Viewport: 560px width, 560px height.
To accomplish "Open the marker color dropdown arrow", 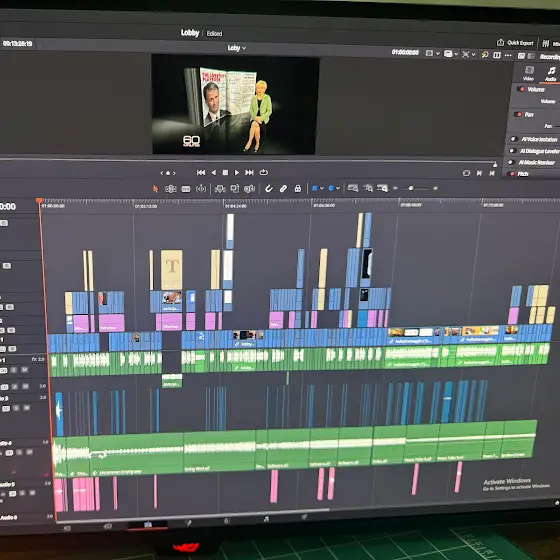I will (338, 188).
